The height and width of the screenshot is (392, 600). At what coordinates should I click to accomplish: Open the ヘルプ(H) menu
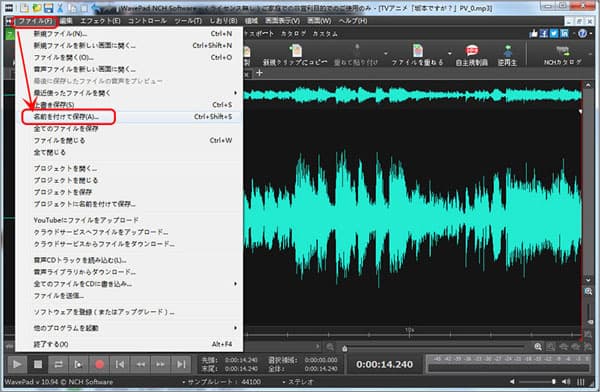pyautogui.click(x=352, y=21)
